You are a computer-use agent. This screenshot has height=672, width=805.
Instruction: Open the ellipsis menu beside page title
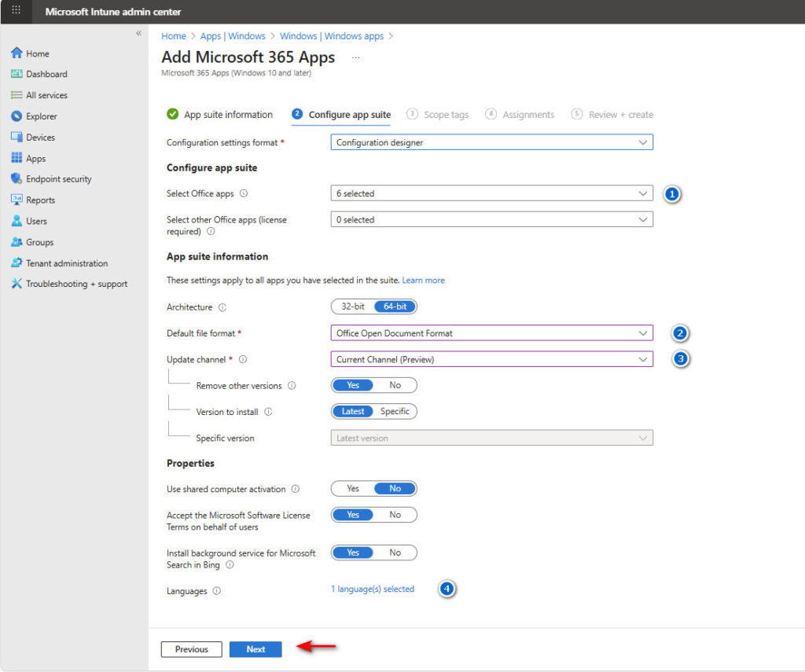[x=355, y=57]
